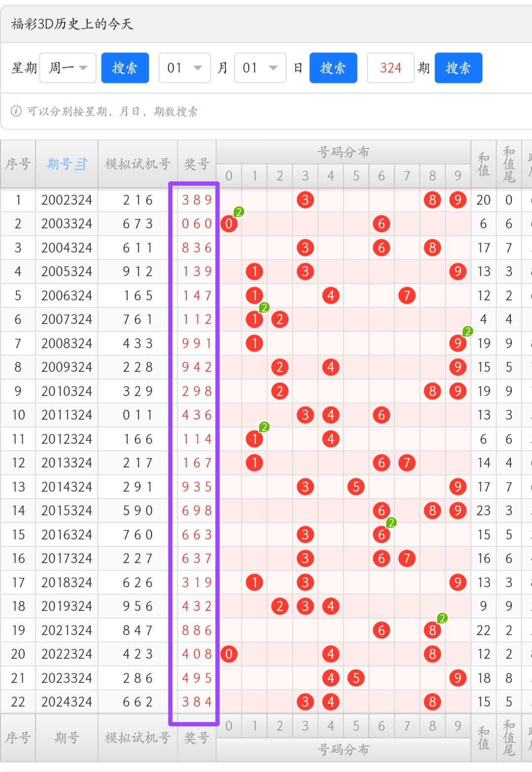This screenshot has width=532, height=772.
Task: Select the winning number 389 for period 2002324
Action: click(196, 200)
